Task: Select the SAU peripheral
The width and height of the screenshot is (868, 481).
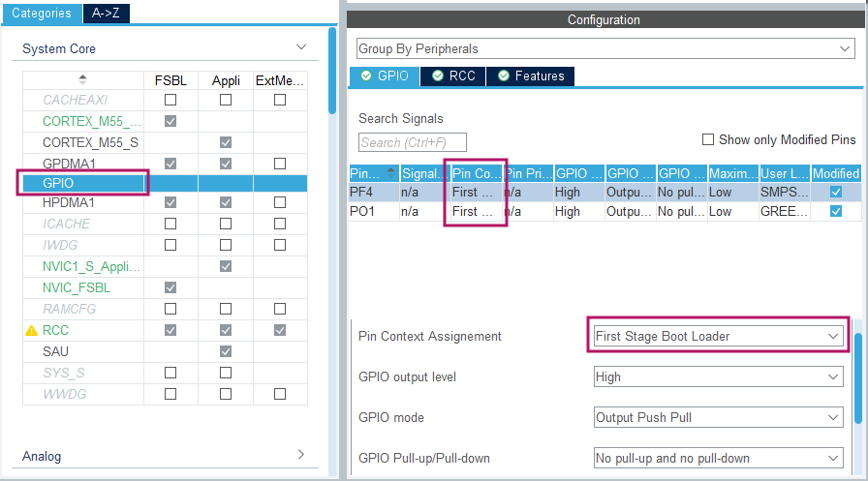Action: tap(55, 351)
